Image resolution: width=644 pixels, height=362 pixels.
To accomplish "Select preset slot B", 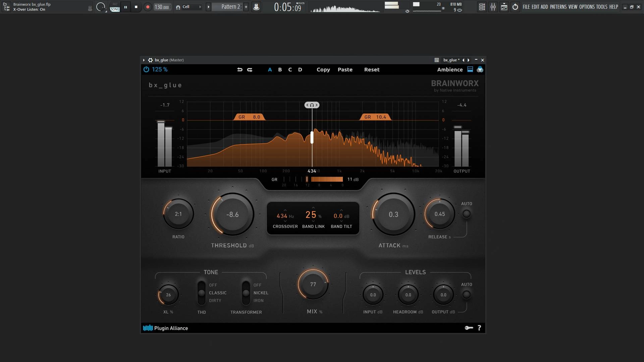I will click(x=280, y=70).
